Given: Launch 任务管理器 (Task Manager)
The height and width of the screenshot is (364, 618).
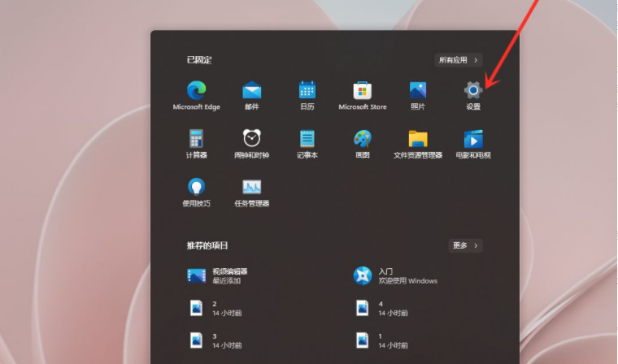Looking at the screenshot, I should pyautogui.click(x=251, y=187).
